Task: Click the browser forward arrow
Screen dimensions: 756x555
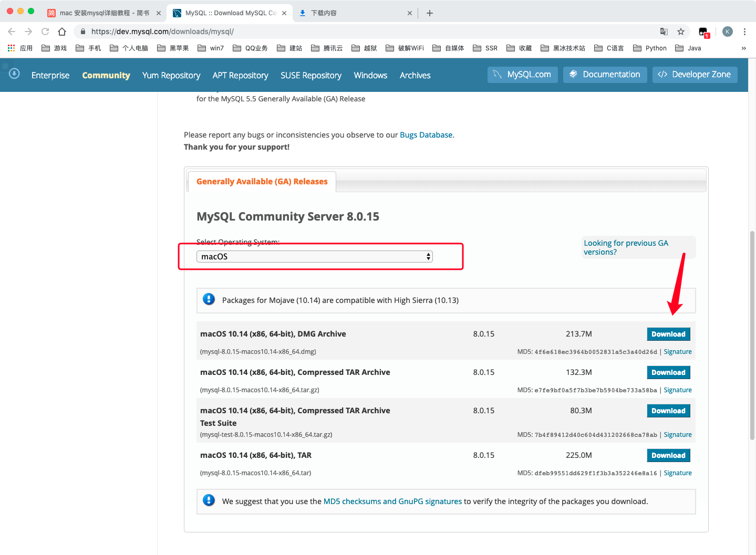Action: (x=28, y=32)
